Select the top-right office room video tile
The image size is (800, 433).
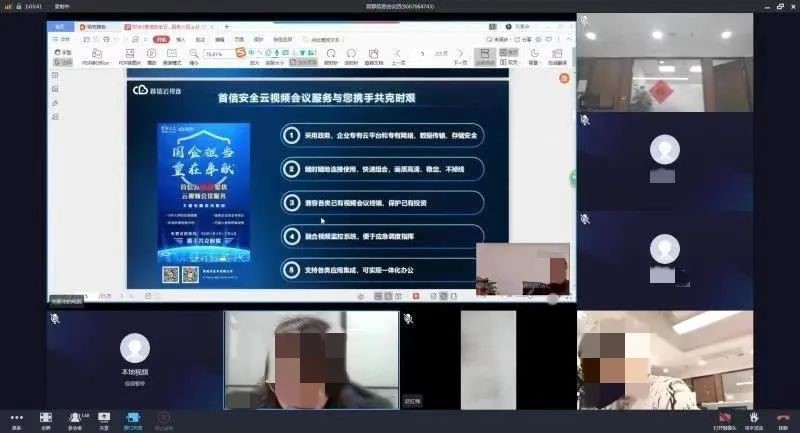[x=665, y=63]
